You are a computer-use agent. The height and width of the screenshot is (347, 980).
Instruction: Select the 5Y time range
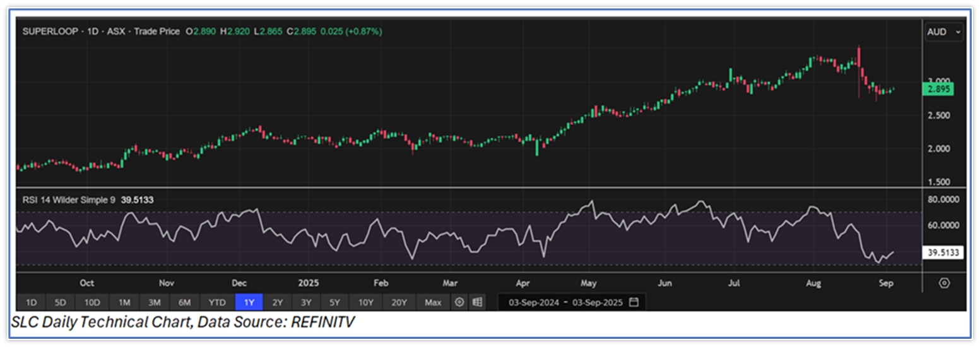[334, 302]
